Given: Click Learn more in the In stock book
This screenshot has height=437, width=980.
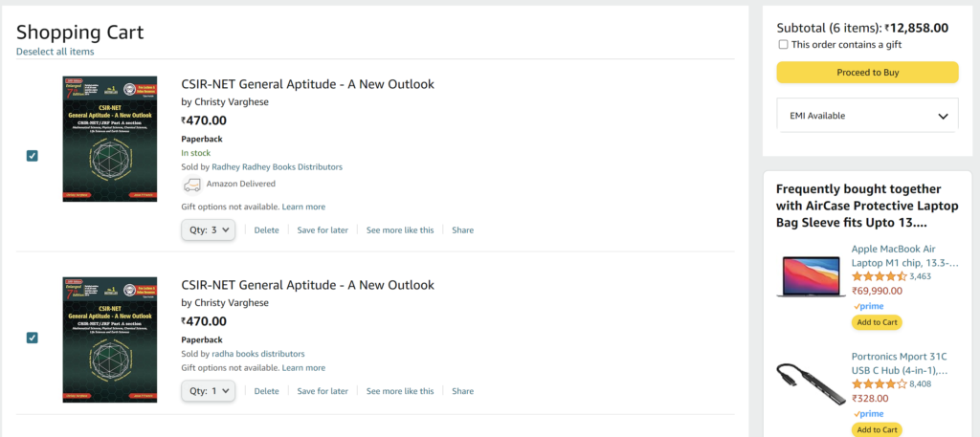Looking at the screenshot, I should click(303, 207).
